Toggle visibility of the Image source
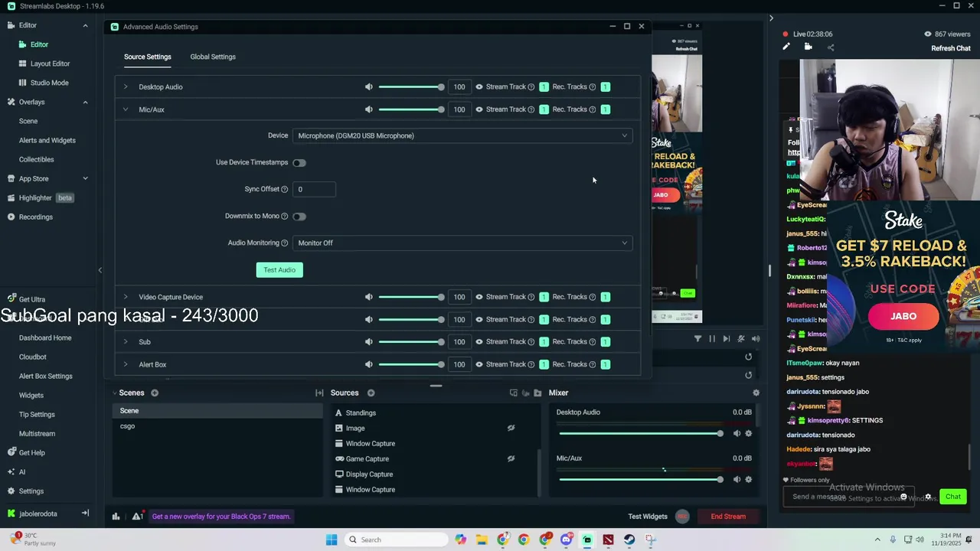Image resolution: width=980 pixels, height=551 pixels. (x=511, y=429)
